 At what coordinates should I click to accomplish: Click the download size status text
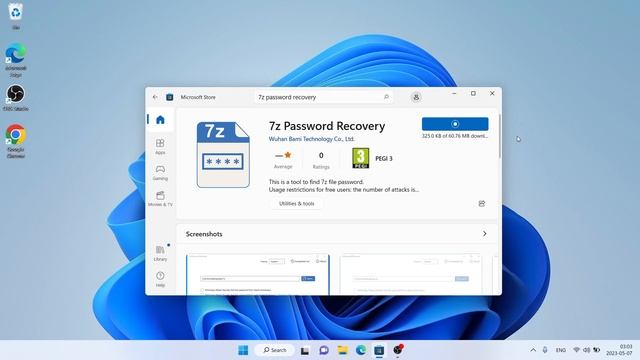pos(455,136)
